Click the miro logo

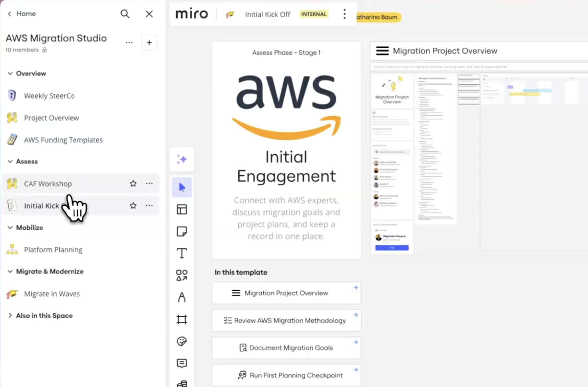point(191,14)
